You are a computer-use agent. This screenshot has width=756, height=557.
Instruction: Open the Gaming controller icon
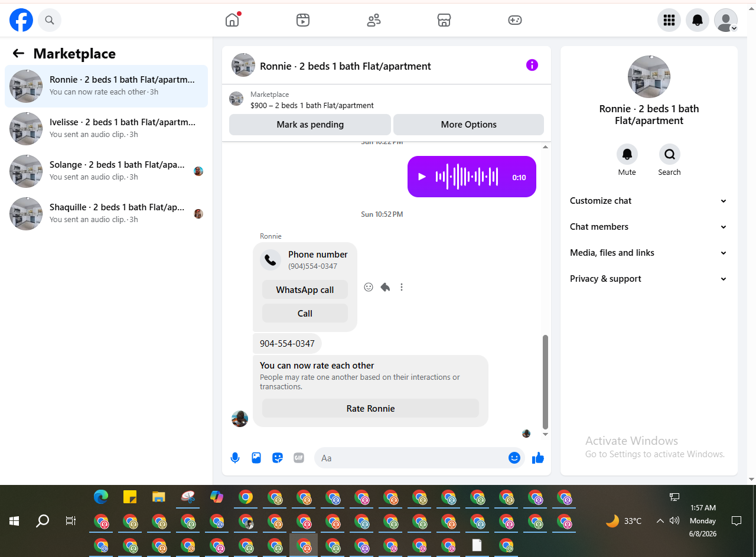[x=515, y=20]
